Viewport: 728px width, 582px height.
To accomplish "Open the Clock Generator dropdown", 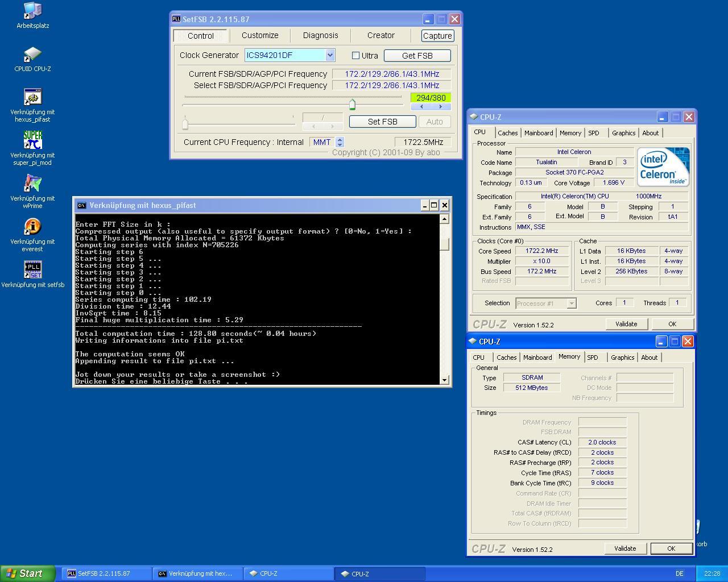I will pos(330,55).
